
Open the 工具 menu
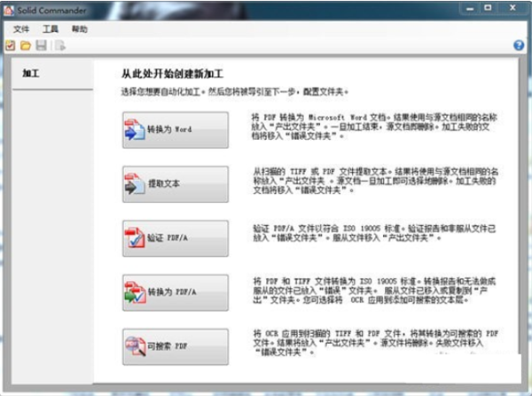(51, 29)
